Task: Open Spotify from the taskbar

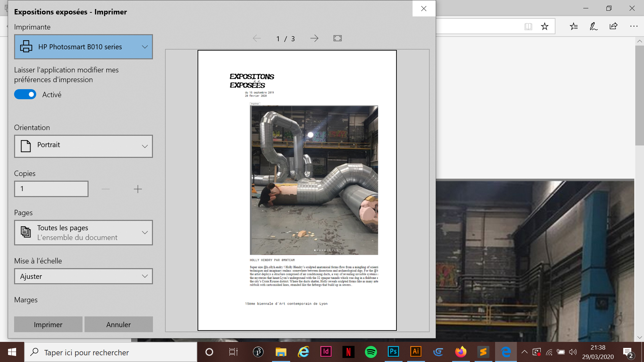Action: (371, 352)
